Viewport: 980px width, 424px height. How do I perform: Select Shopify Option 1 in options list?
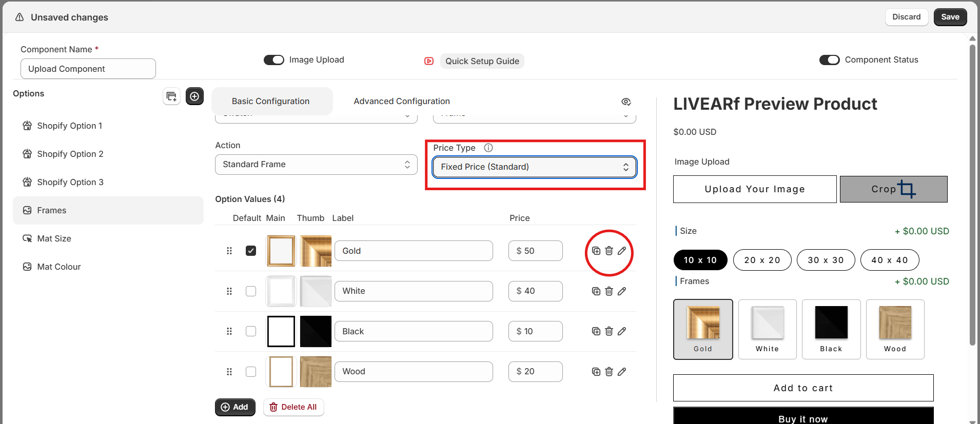point(108,126)
